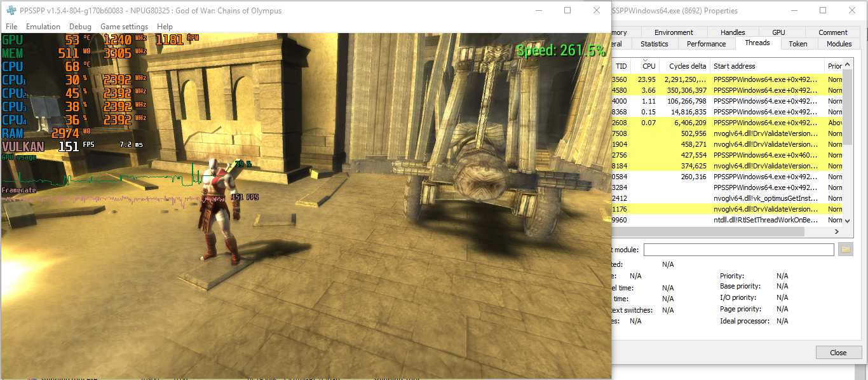Click the thread list scrollbar down arrow

pos(847,220)
